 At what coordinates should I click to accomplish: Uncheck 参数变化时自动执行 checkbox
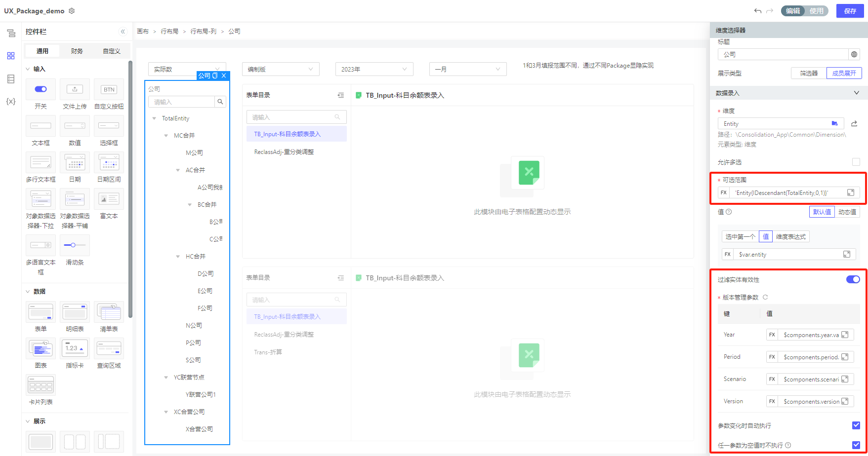coord(856,425)
